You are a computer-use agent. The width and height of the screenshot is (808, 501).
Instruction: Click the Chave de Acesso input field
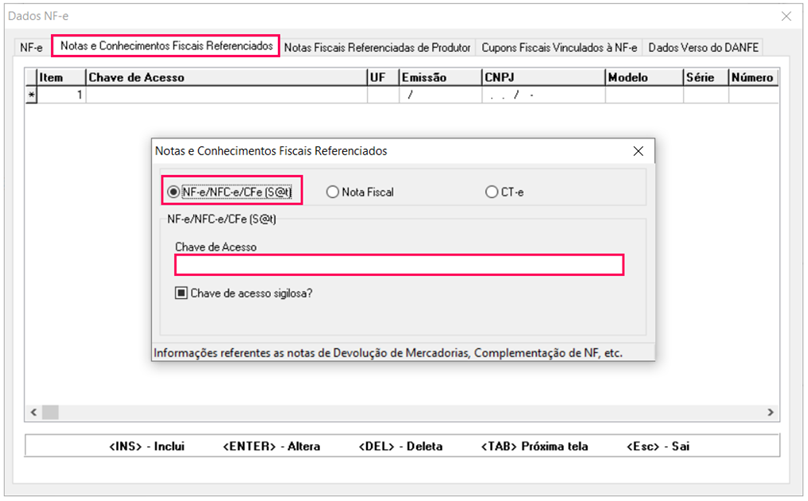(399, 265)
